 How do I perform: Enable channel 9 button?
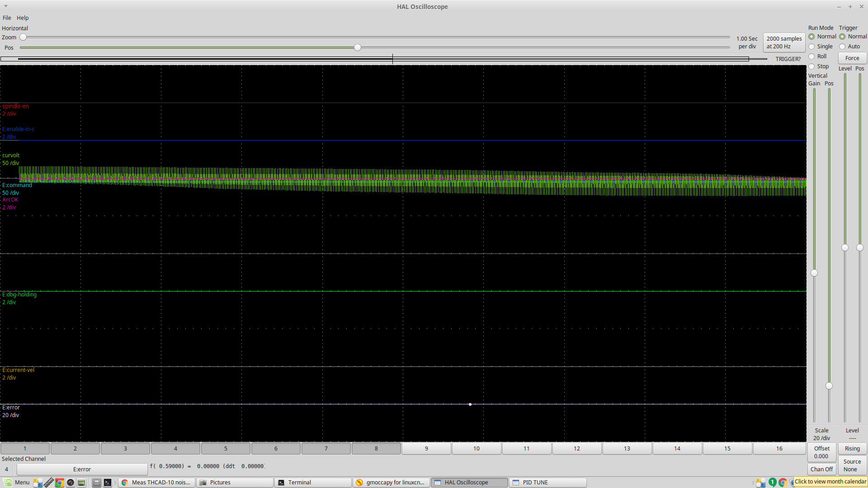426,449
